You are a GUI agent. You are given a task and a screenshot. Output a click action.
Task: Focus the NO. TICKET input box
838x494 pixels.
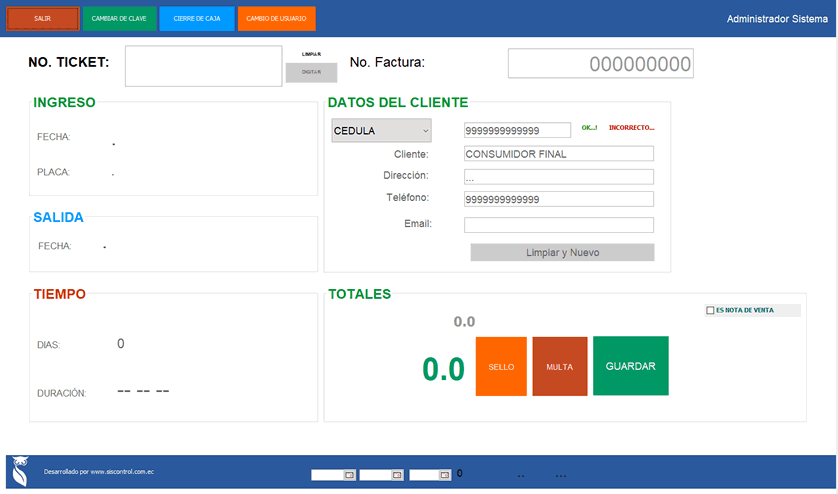tap(203, 66)
